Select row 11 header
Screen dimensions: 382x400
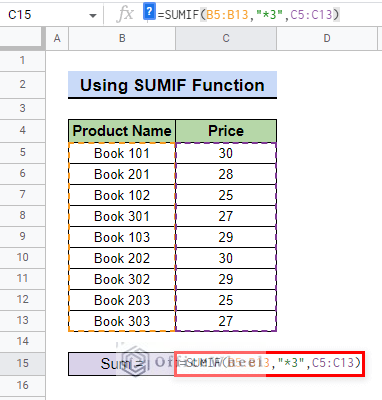point(22,278)
